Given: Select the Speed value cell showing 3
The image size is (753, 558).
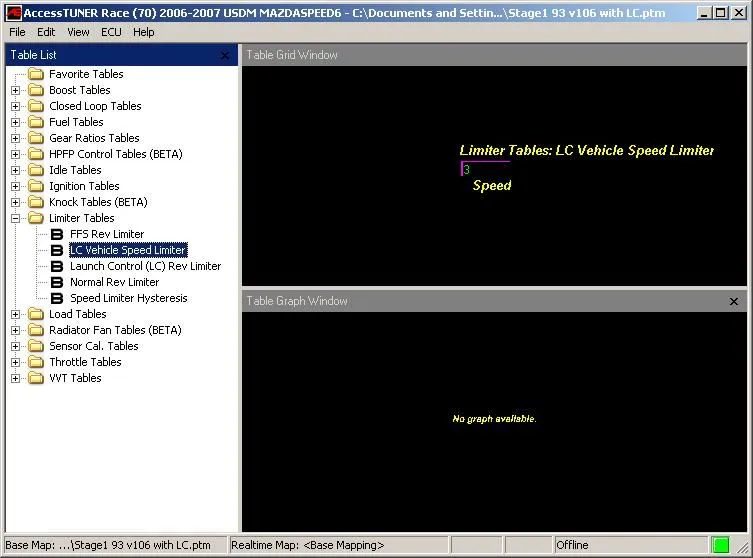Looking at the screenshot, I should tap(485, 169).
